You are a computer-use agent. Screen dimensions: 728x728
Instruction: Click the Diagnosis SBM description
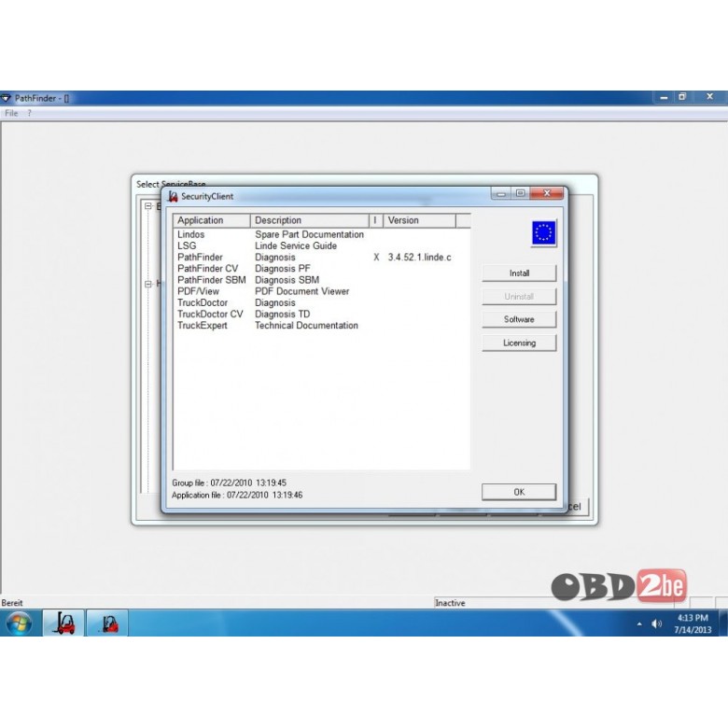click(x=287, y=280)
